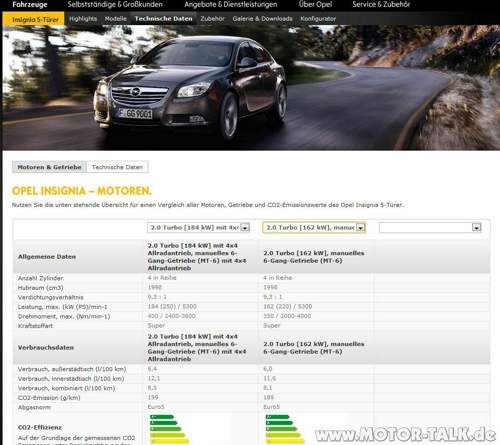Go to the Modelle section
This screenshot has height=445, width=500.
click(116, 19)
